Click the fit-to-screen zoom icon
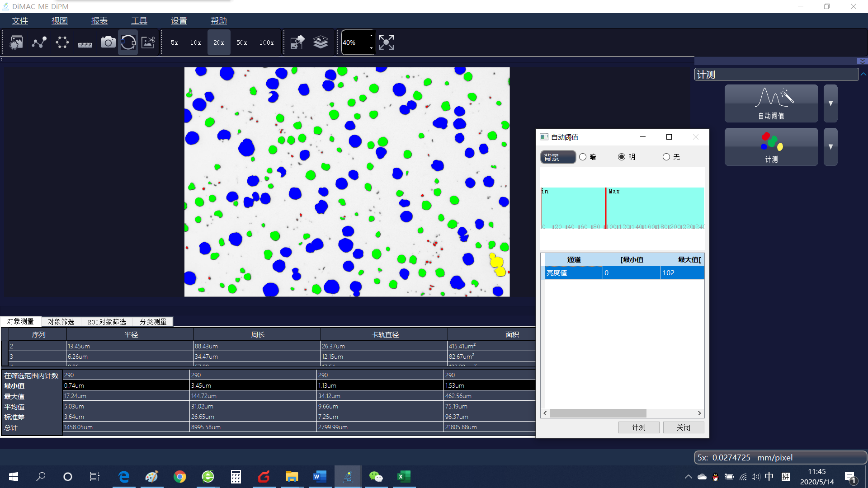Image resolution: width=868 pixels, height=488 pixels. (x=386, y=42)
